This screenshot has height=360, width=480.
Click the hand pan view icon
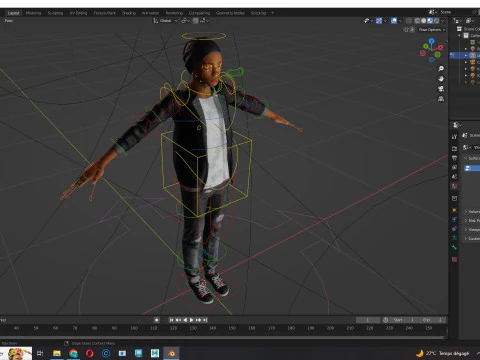pos(441,79)
